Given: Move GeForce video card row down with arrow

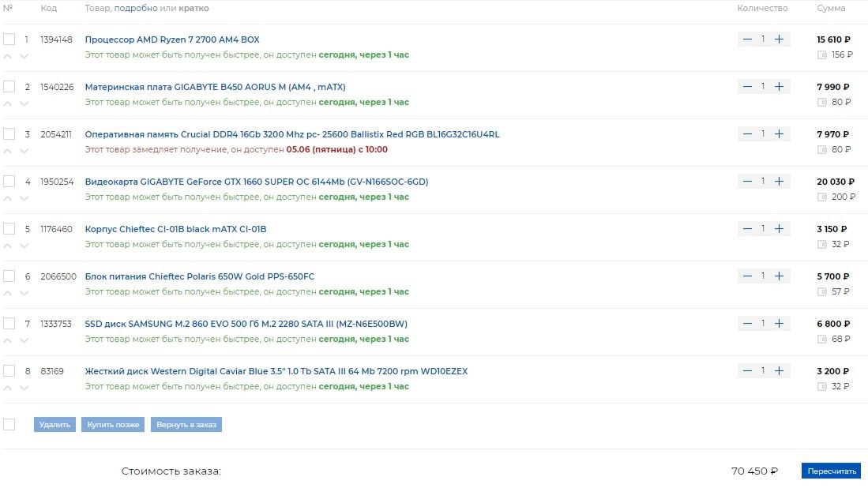Looking at the screenshot, I should click(24, 198).
